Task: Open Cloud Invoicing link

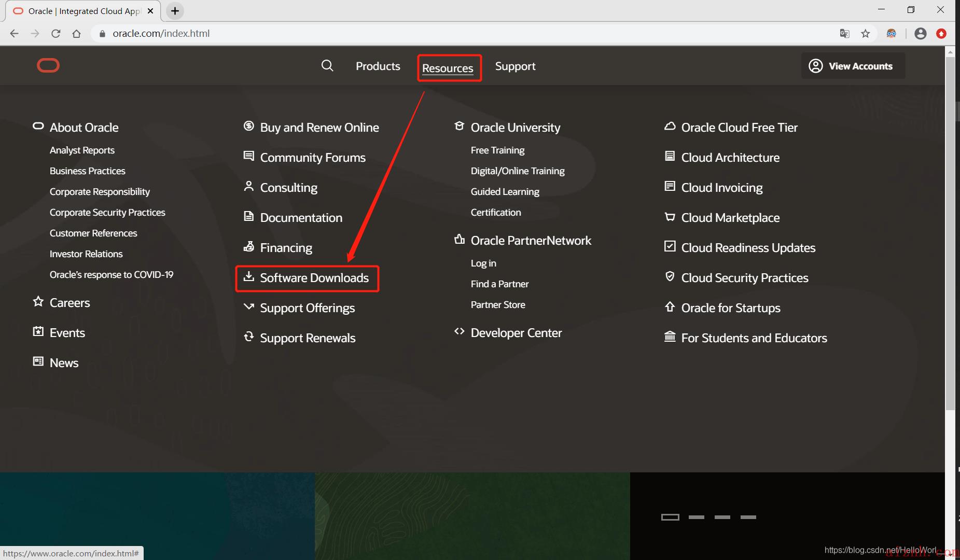Action: [722, 188]
